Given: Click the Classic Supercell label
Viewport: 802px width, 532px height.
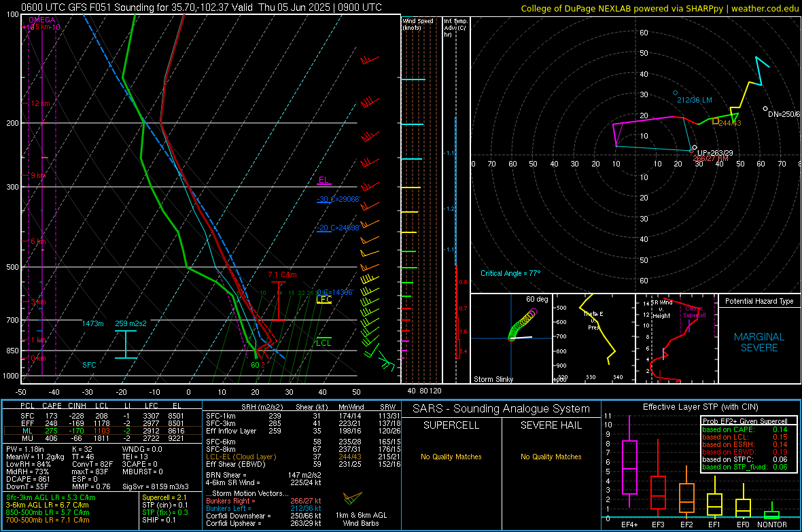Looking at the screenshot, I should coord(694,312).
